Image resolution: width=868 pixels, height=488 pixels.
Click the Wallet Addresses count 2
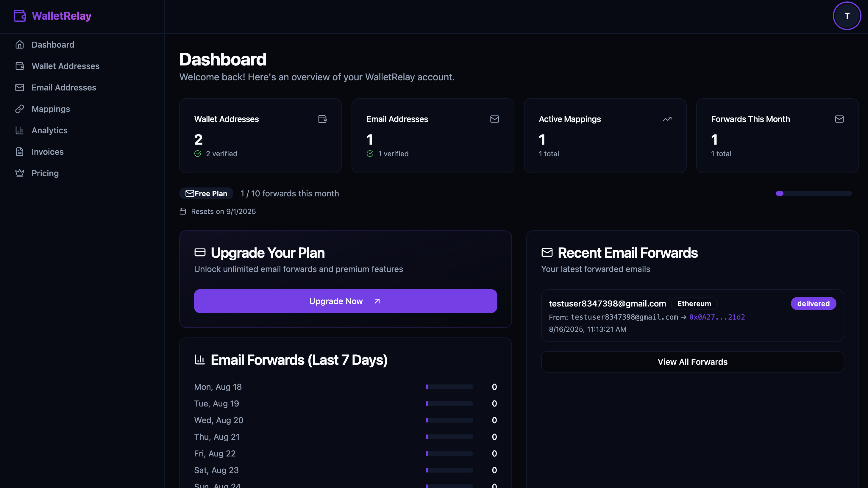point(198,140)
